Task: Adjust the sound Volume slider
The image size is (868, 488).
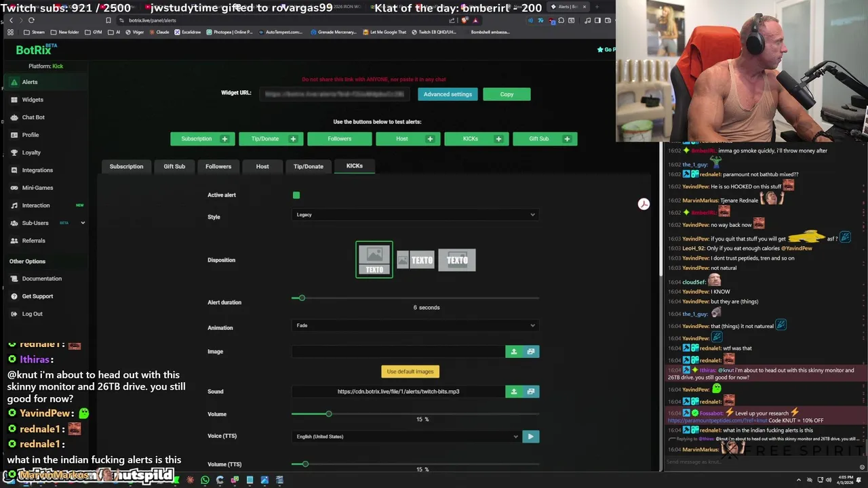Action: (328, 414)
